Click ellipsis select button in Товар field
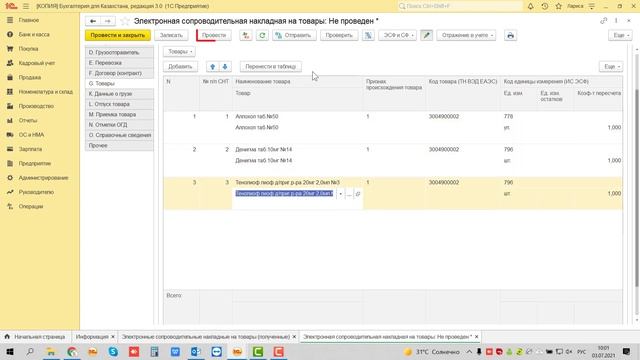 point(349,194)
